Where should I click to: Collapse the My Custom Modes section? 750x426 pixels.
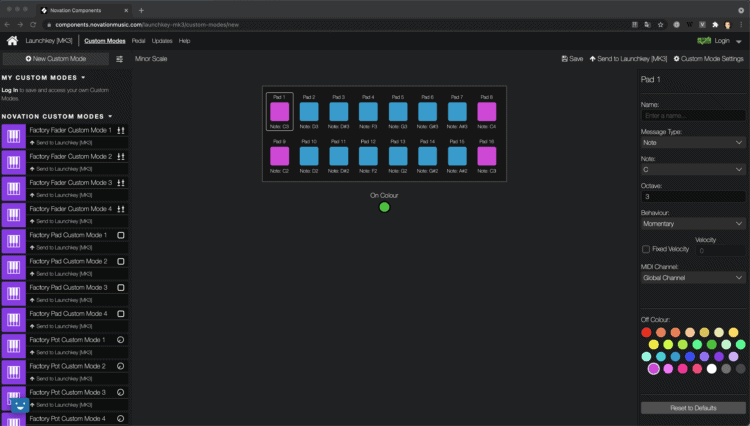(x=83, y=77)
